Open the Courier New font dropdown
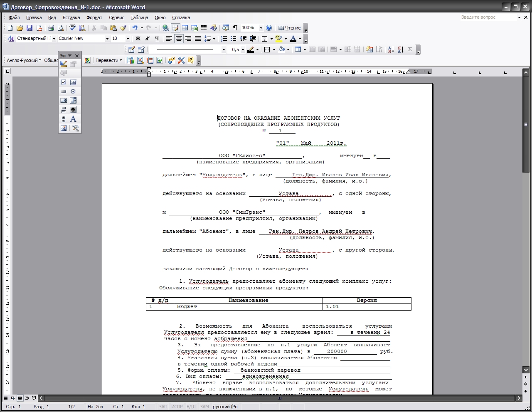 [107, 39]
